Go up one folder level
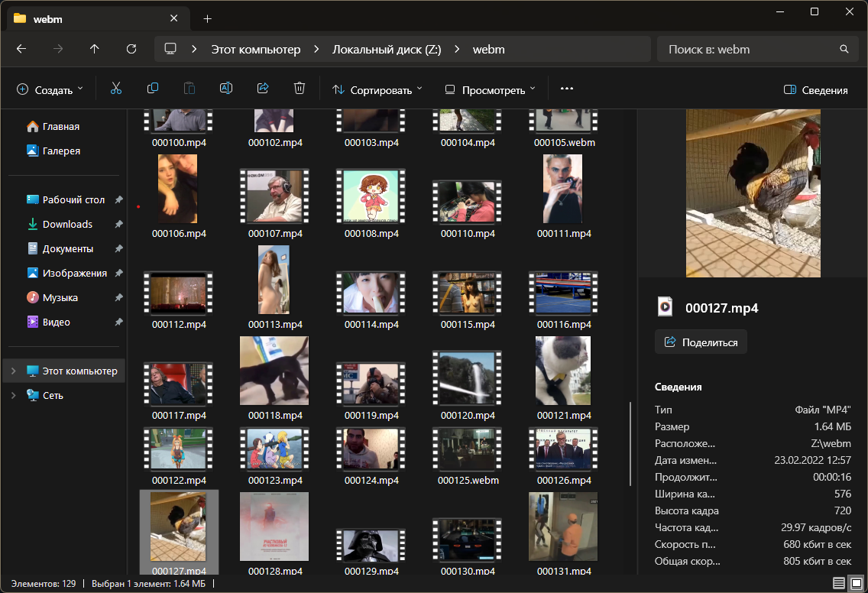The height and width of the screenshot is (593, 868). (x=95, y=49)
